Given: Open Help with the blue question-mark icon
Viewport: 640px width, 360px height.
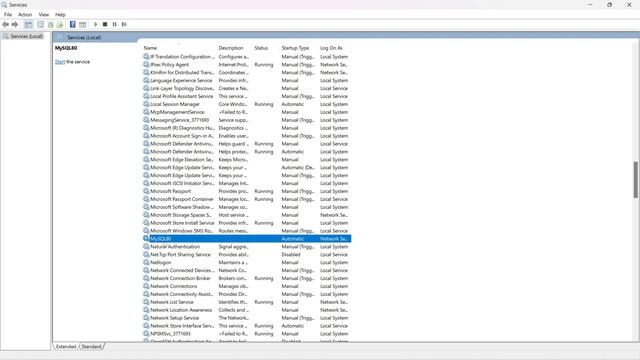Looking at the screenshot, I should [x=73, y=24].
